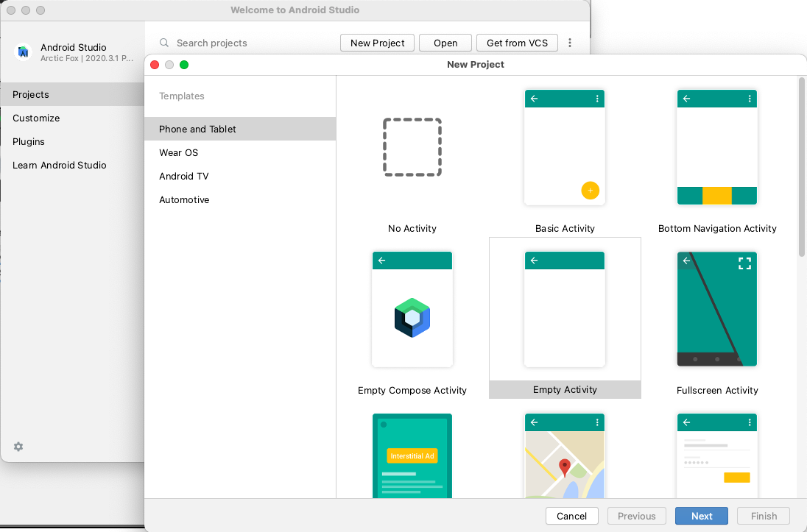Select the login form activity template

tap(717, 455)
